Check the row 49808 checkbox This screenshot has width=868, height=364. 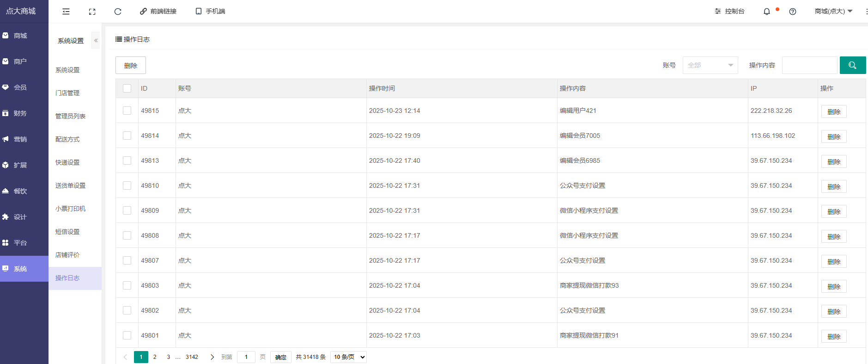tap(127, 235)
